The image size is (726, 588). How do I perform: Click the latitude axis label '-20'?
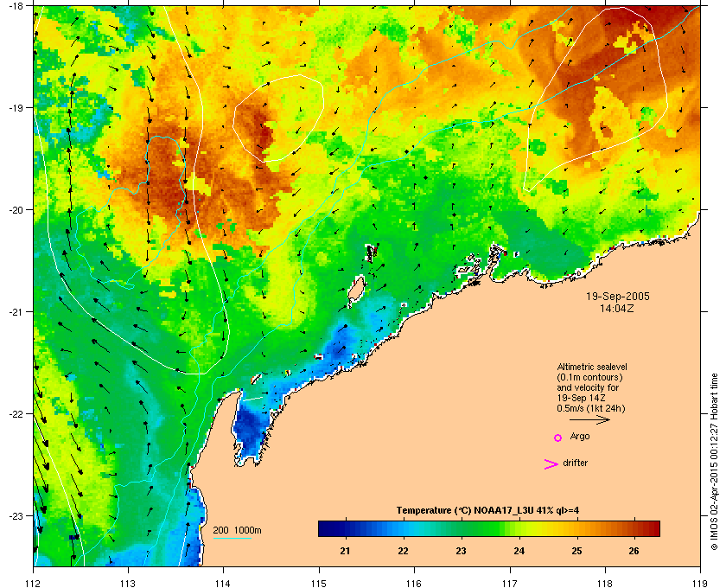16,210
